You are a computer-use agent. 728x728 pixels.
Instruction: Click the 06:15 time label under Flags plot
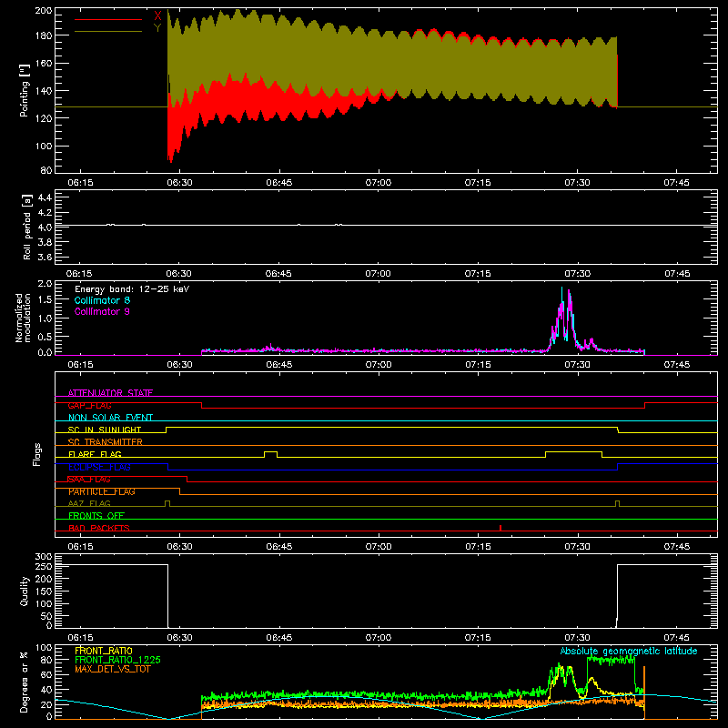pyautogui.click(x=80, y=547)
